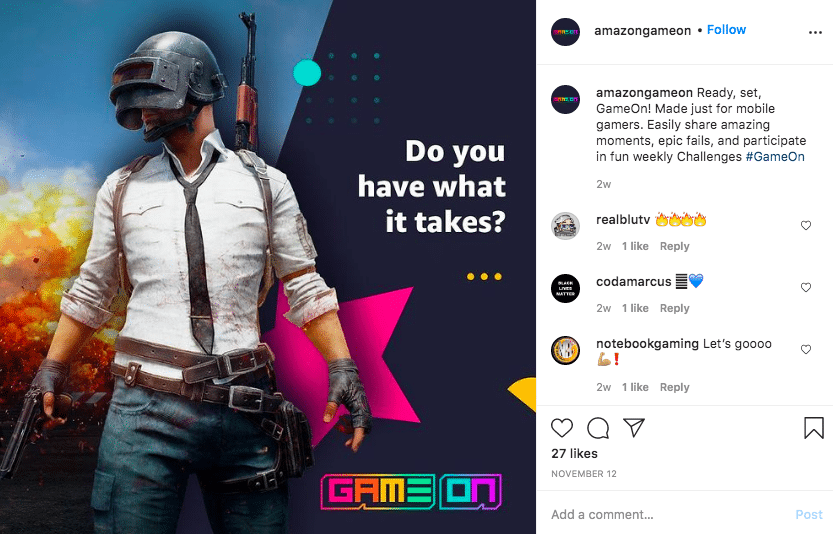Viewport: 833px width, 534px height.
Task: Open notebookgaming profile avatar
Action: point(565,350)
